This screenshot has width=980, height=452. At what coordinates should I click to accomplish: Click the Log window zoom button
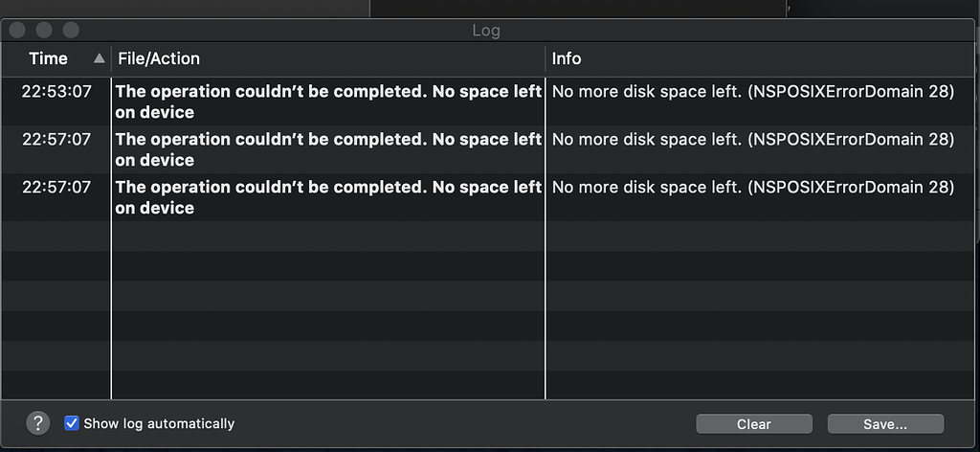coord(71,30)
